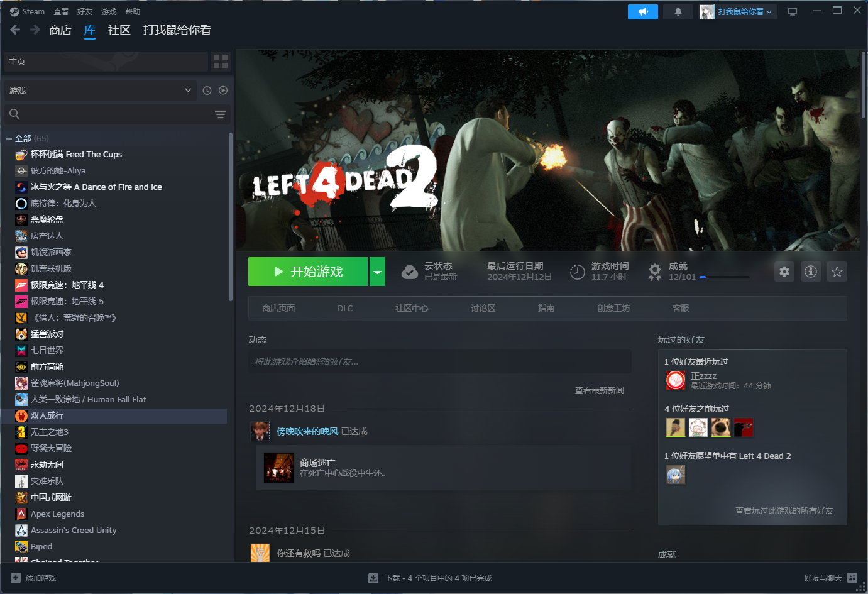Toggle the library grid view icon

221,62
